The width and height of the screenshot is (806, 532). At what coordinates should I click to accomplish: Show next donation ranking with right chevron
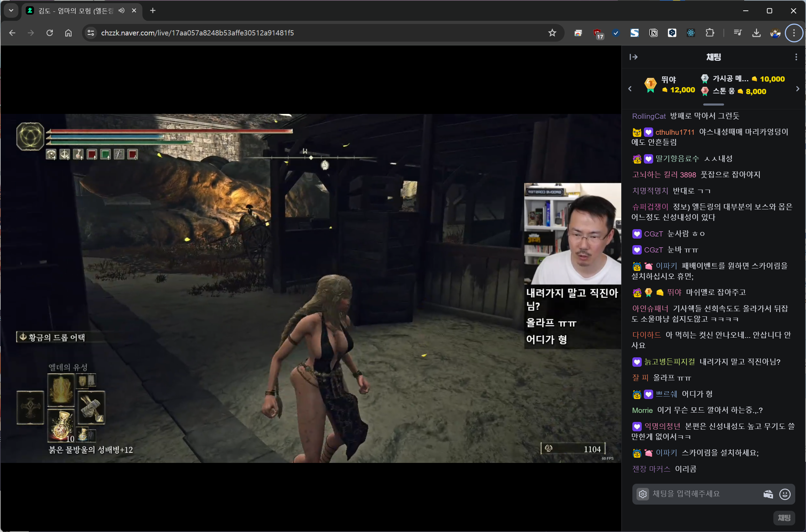[x=797, y=89]
